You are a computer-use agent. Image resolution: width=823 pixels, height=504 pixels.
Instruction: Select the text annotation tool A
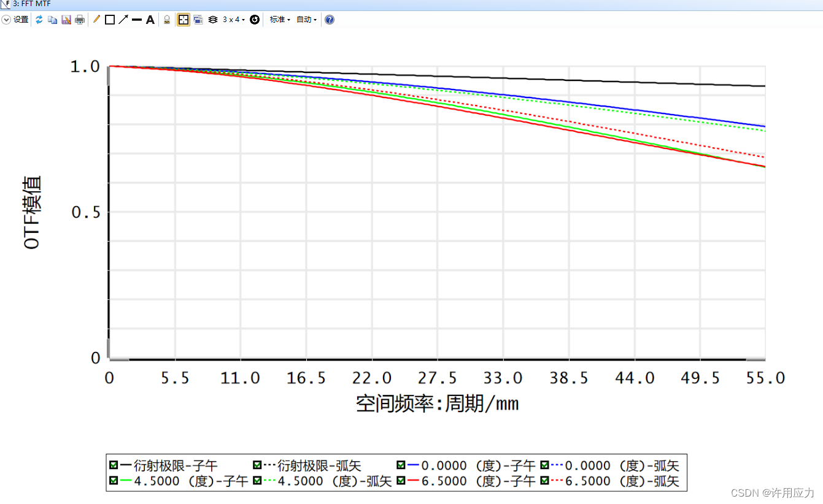[150, 20]
